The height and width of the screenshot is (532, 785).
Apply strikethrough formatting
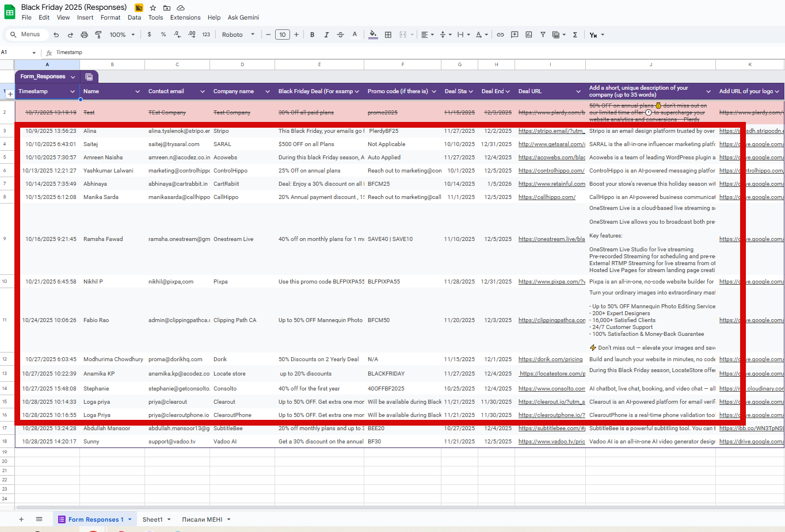[x=340, y=35]
